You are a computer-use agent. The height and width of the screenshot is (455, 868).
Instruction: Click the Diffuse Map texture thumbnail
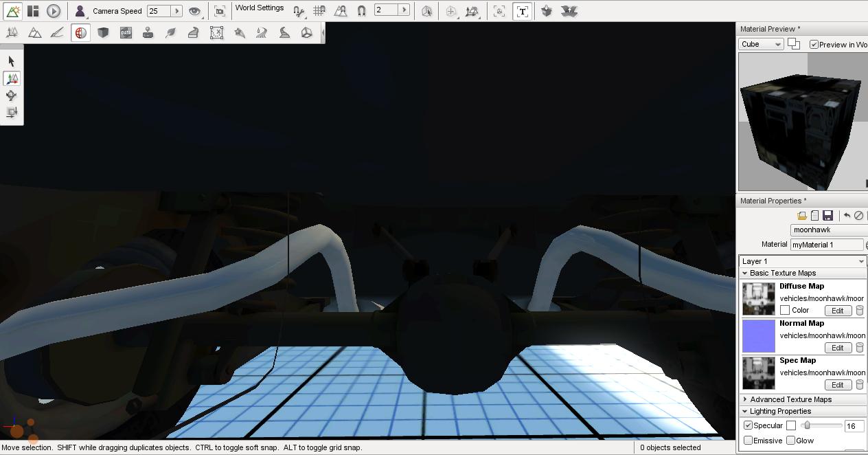point(759,299)
